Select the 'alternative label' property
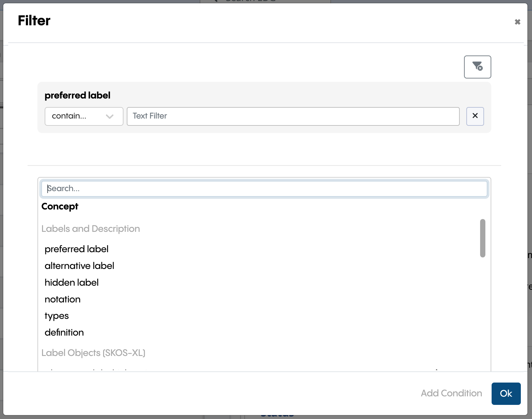Viewport: 532px width, 419px height. [79, 266]
